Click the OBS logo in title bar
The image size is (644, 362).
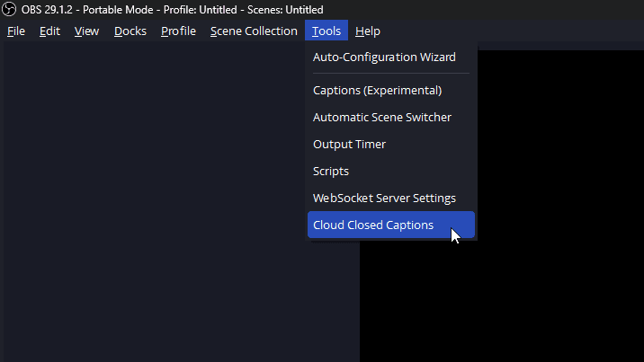click(x=10, y=10)
